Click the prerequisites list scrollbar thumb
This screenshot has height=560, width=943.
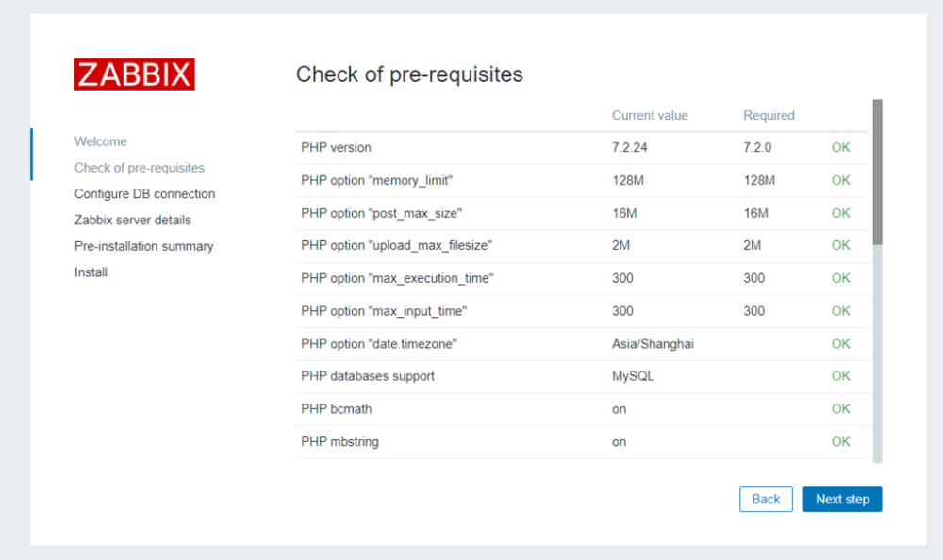click(877, 172)
